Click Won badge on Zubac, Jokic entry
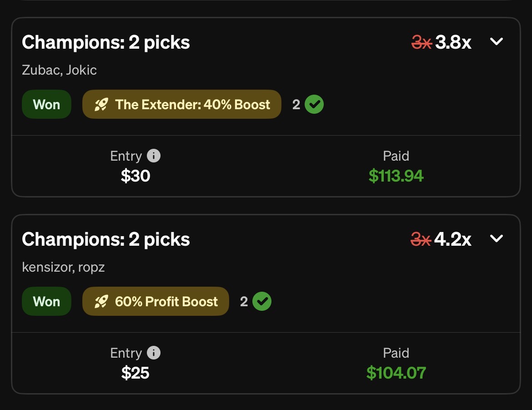The height and width of the screenshot is (410, 532). [46, 105]
